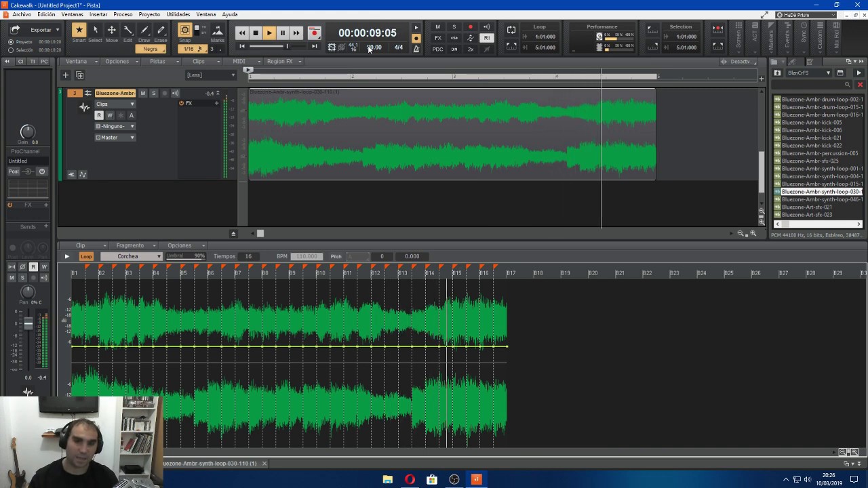
Task: Open the 1/16 snap resolution dropdown
Action: 192,49
